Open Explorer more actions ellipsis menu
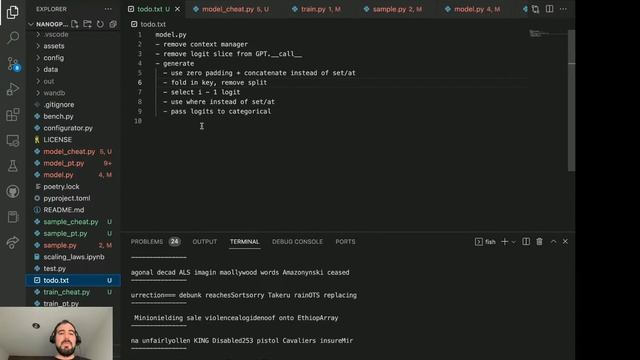This screenshot has height=360, width=640. pyautogui.click(x=108, y=9)
